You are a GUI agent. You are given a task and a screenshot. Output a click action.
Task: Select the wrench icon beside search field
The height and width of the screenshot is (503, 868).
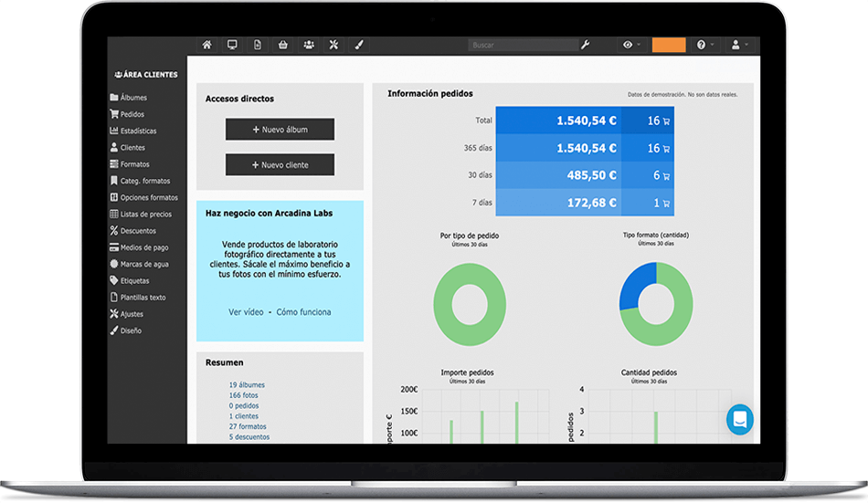pyautogui.click(x=585, y=45)
